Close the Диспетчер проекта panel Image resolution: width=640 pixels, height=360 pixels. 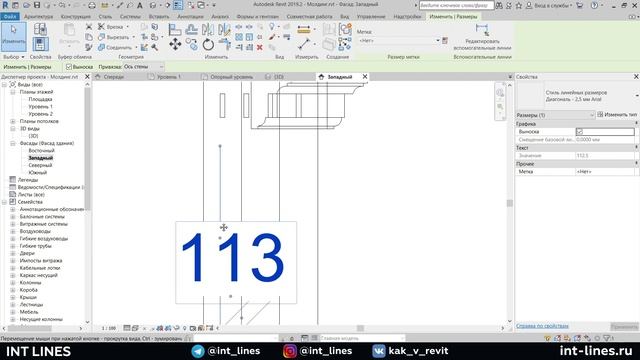(87, 76)
